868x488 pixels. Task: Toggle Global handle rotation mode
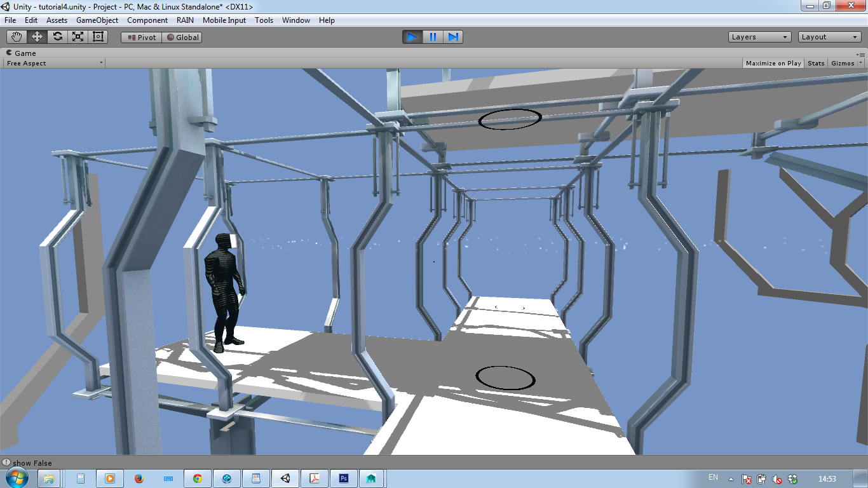182,37
